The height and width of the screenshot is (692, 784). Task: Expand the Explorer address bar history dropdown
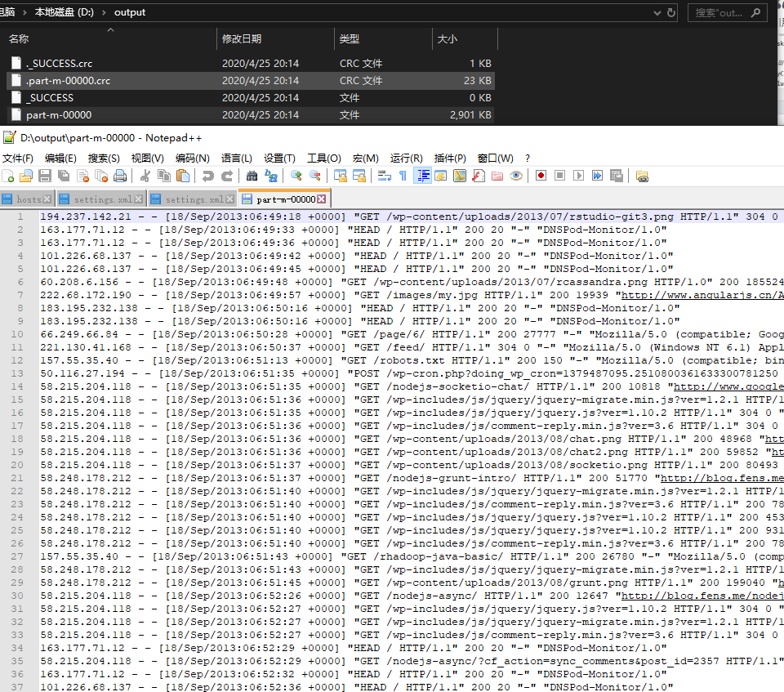click(657, 12)
